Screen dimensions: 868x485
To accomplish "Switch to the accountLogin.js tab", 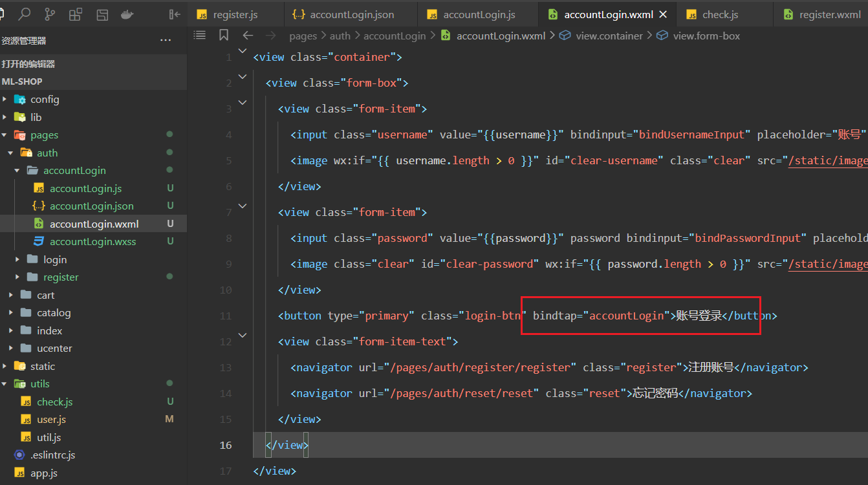I will click(477, 14).
